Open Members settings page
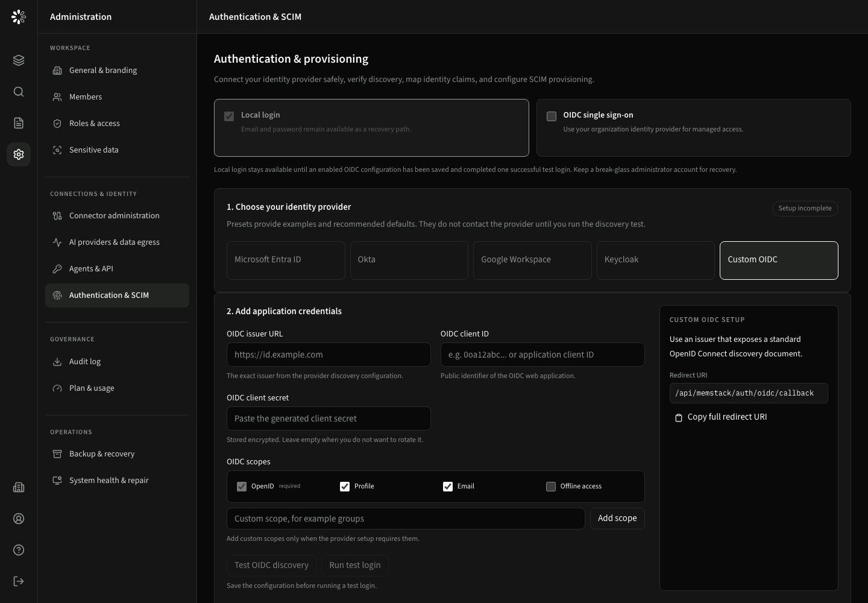868x603 pixels. [x=117, y=97]
